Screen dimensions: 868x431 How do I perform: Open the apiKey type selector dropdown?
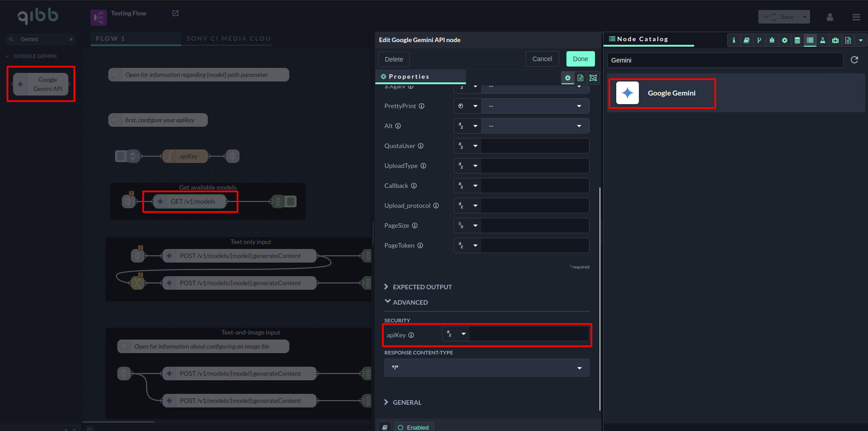tap(456, 334)
